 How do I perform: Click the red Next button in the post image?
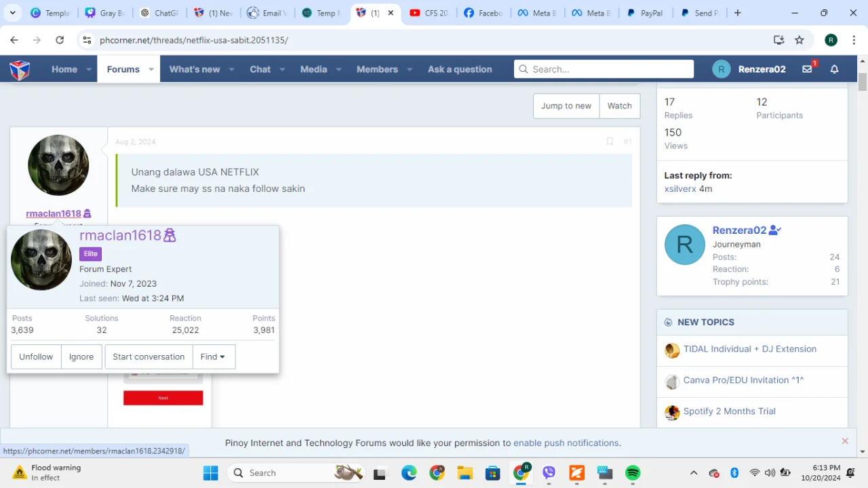tap(163, 398)
